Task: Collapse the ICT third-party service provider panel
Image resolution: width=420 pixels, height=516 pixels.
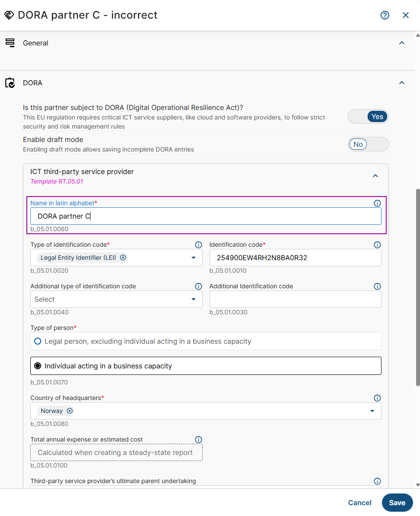Action: pyautogui.click(x=375, y=176)
